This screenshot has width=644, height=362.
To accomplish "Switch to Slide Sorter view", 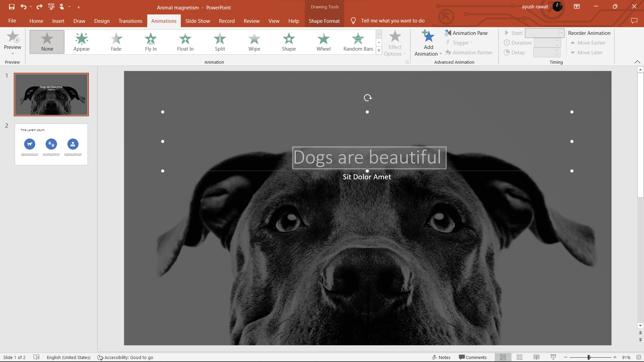I will pyautogui.click(x=520, y=357).
